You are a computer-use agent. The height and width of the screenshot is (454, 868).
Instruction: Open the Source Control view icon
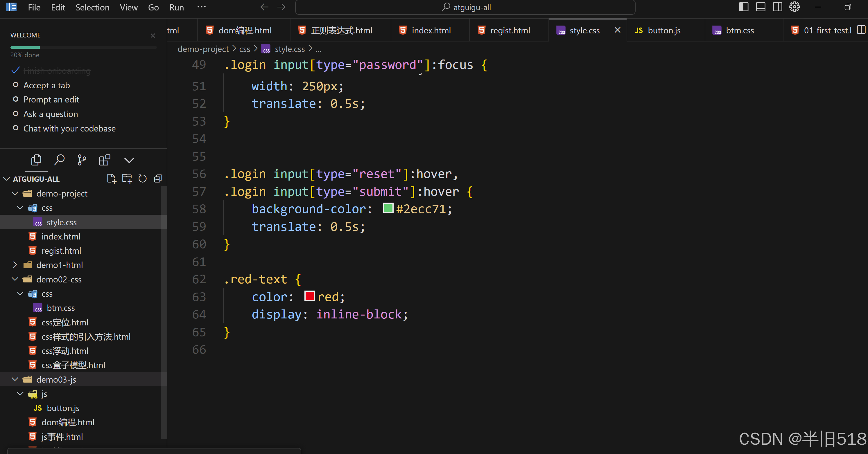click(x=82, y=160)
